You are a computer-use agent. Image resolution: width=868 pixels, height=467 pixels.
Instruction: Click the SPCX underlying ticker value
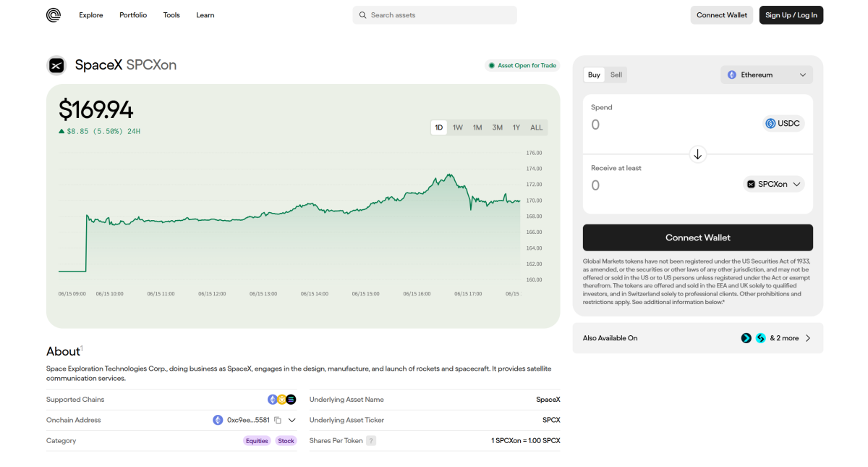(551, 420)
